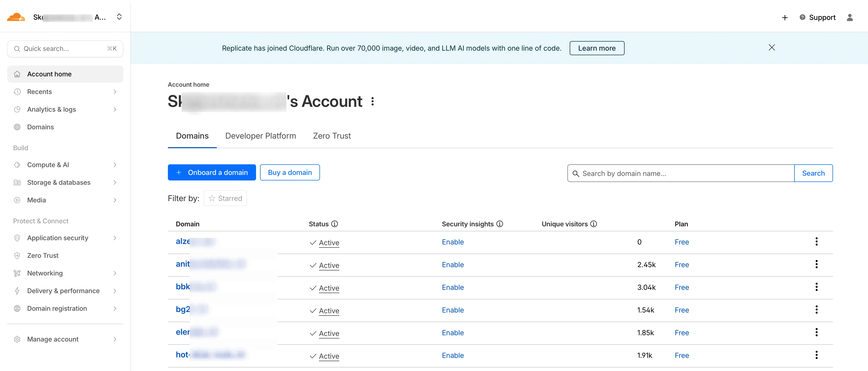The width and height of the screenshot is (868, 371).
Task: Click the Status column info icon
Action: (x=335, y=224)
